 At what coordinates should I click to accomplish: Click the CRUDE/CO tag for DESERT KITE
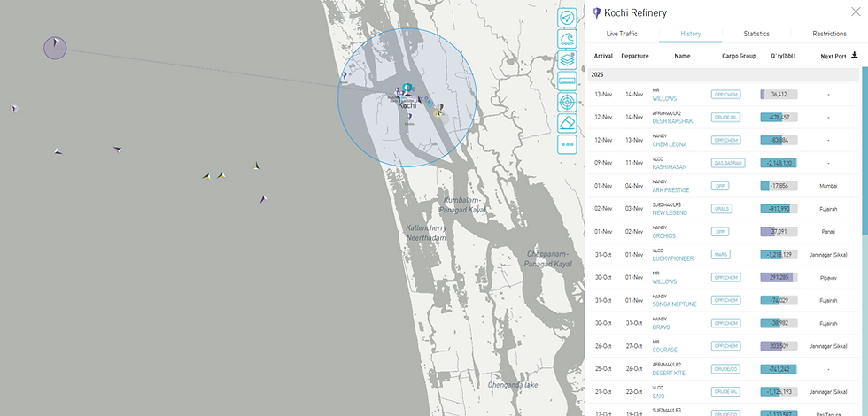725,369
